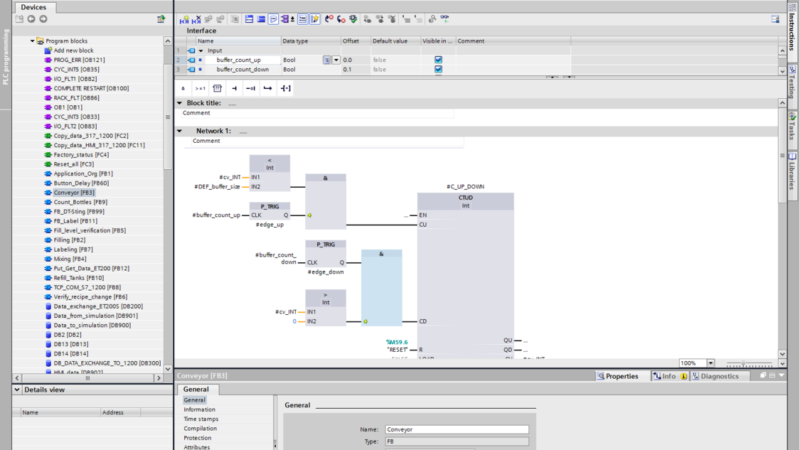Click the back arrow in Devices panel

point(31,19)
